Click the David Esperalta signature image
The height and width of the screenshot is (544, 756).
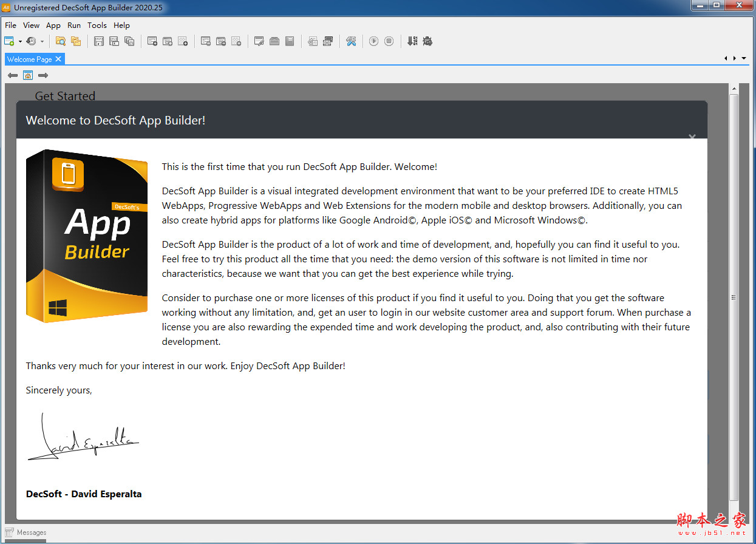(83, 437)
